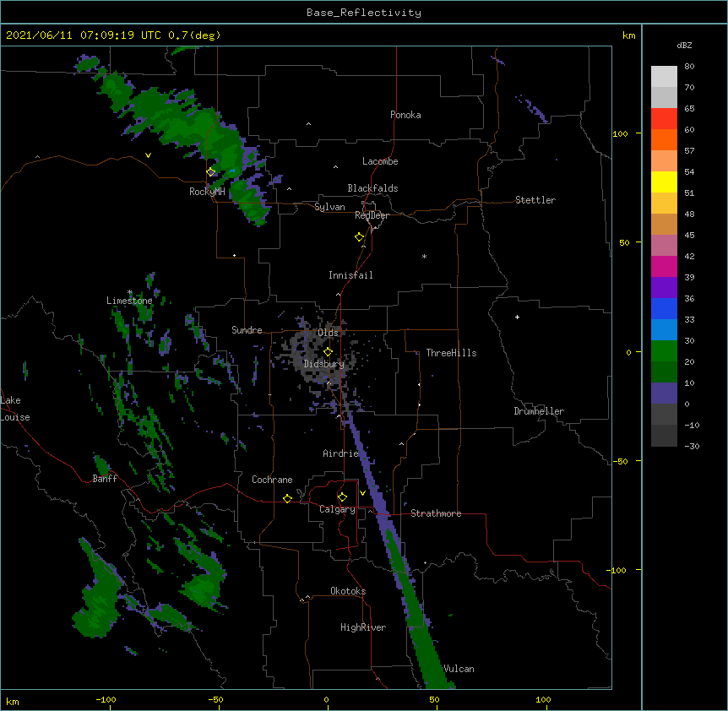
Task: Click the Lake Louise label
Action: 15,409
